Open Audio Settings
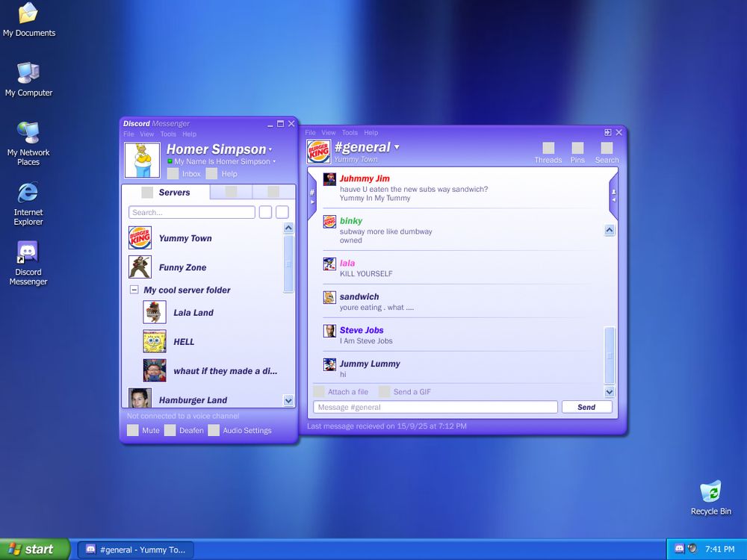This screenshot has height=560, width=747. 214,430
